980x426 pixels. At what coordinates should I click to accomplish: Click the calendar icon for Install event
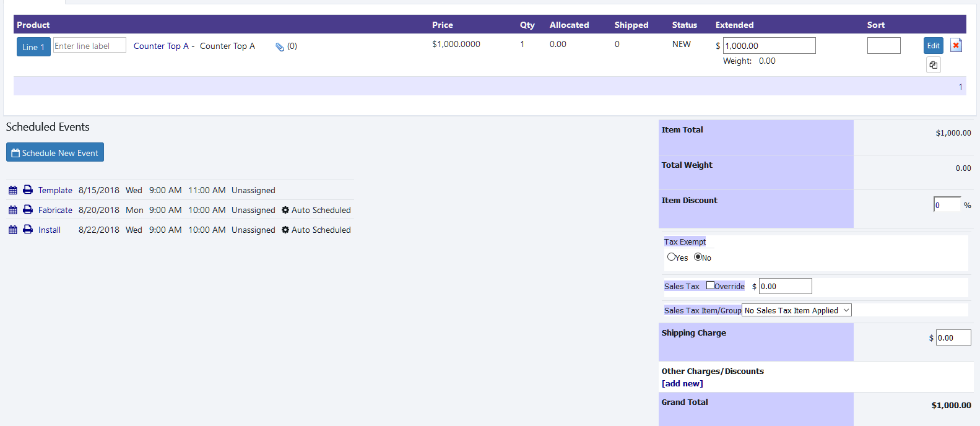[x=12, y=230]
